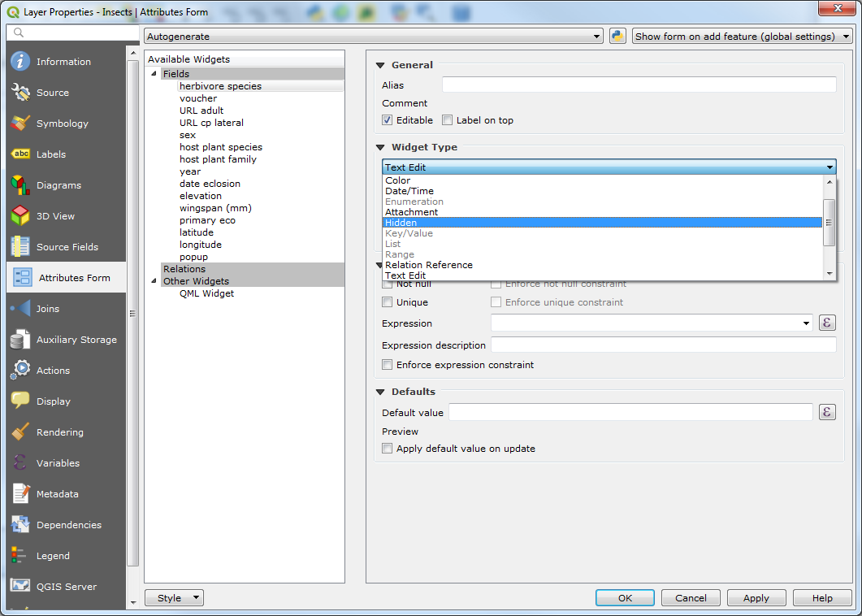Open the constraint Expression combo box
Image resolution: width=862 pixels, height=616 pixels.
(652, 323)
